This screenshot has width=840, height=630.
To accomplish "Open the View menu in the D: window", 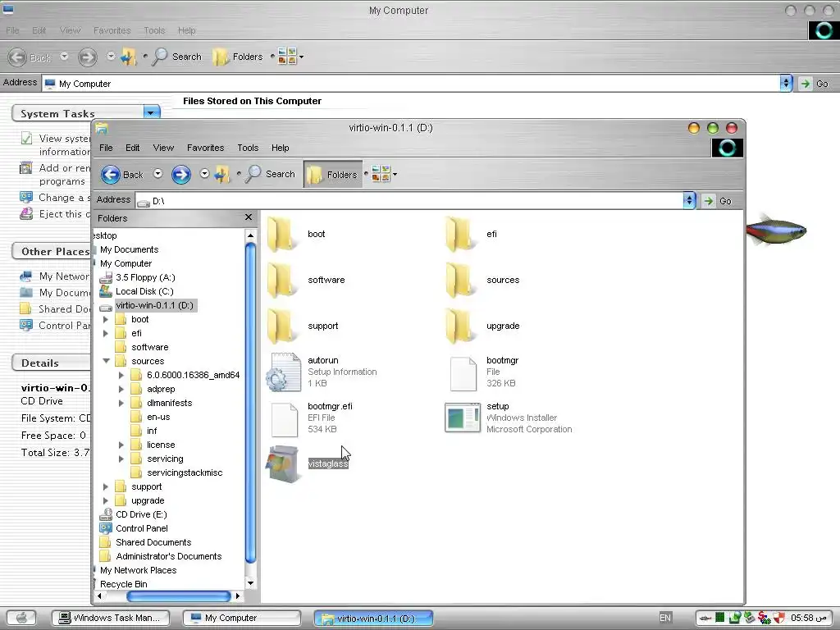I will coord(163,148).
